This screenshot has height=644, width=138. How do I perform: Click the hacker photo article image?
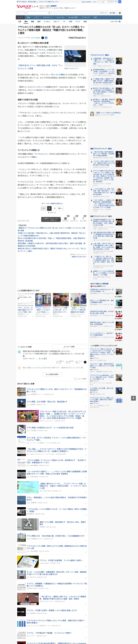[75, 56]
